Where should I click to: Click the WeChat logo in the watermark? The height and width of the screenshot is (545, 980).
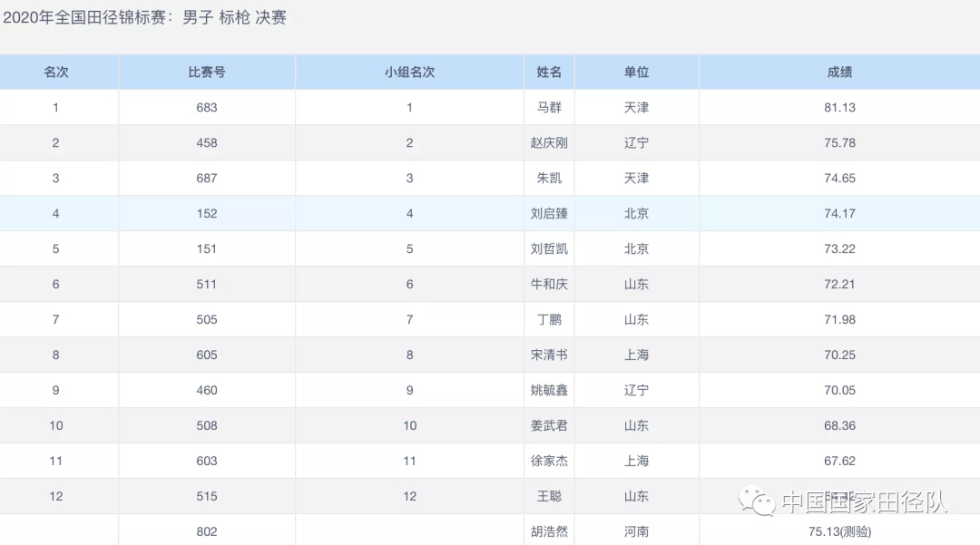pyautogui.click(x=755, y=501)
